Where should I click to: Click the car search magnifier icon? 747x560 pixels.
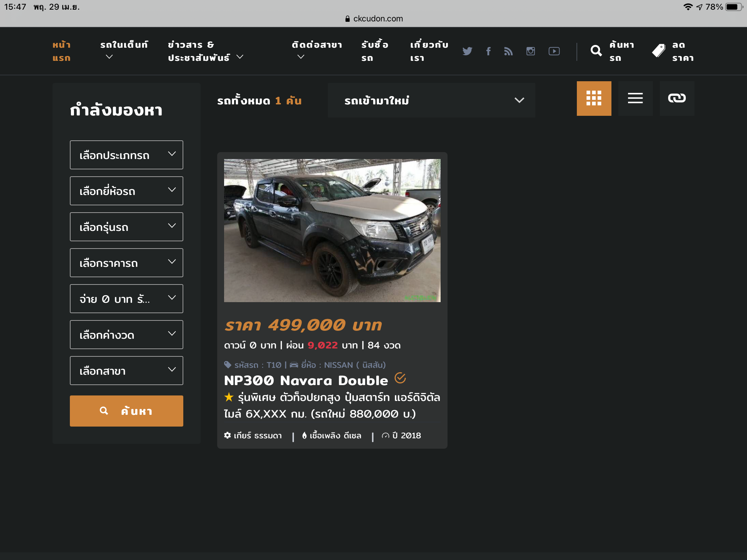pyautogui.click(x=596, y=51)
